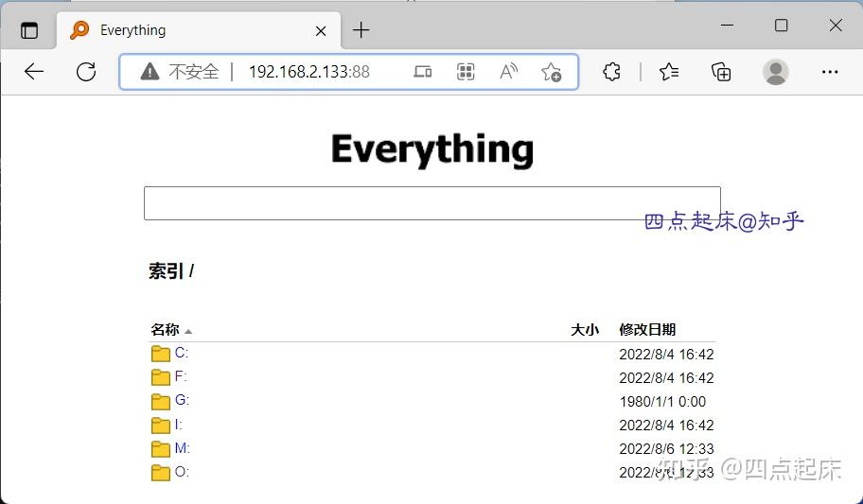Open the O: drive link

click(183, 472)
